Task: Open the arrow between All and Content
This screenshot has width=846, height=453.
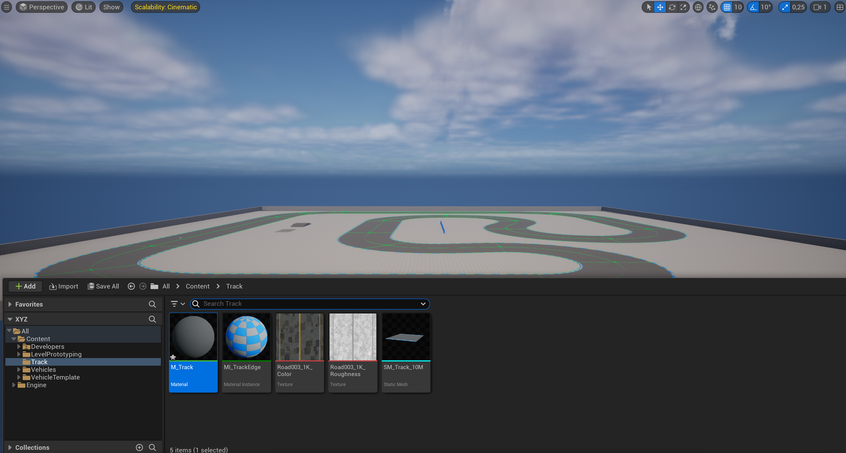Action: tap(178, 286)
